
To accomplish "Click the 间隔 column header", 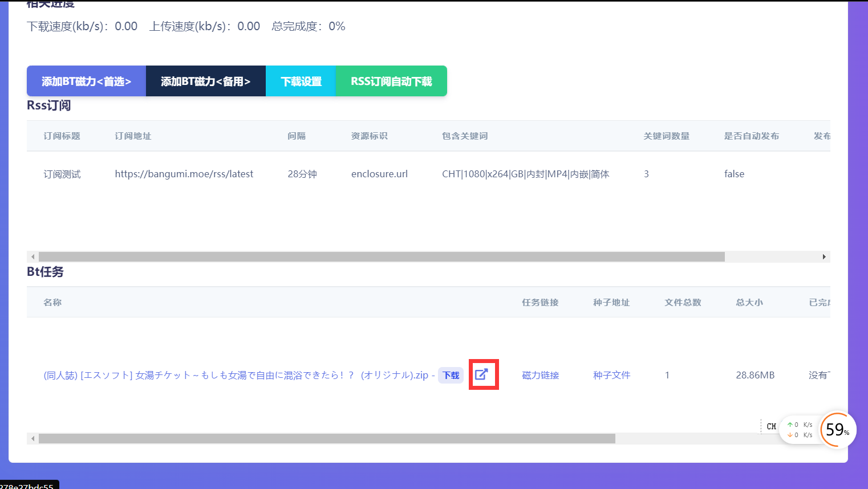I will [x=297, y=136].
